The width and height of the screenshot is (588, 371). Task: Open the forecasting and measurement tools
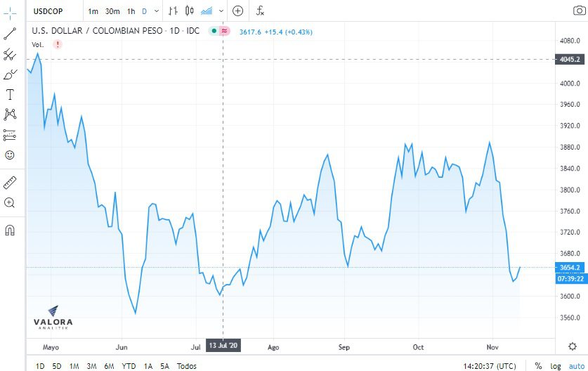point(10,135)
